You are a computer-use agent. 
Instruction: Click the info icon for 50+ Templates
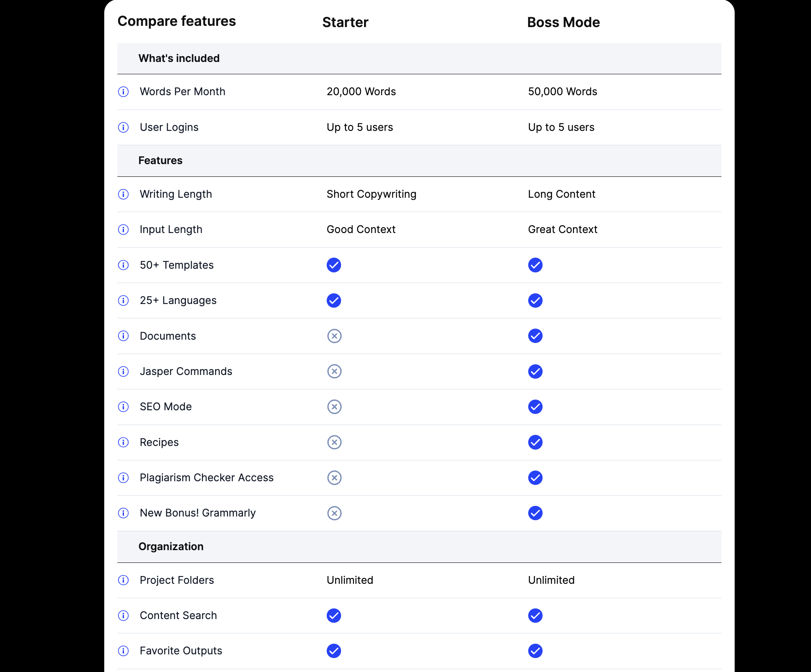pyautogui.click(x=123, y=265)
